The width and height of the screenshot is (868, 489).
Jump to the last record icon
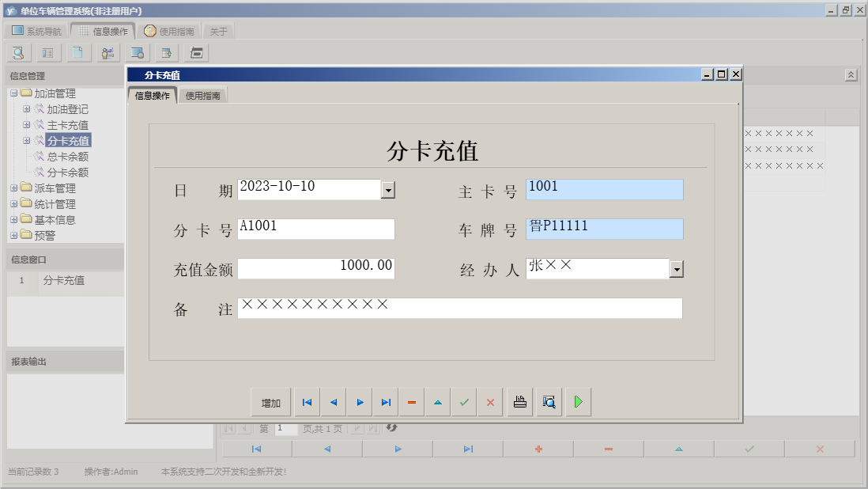pyautogui.click(x=385, y=402)
